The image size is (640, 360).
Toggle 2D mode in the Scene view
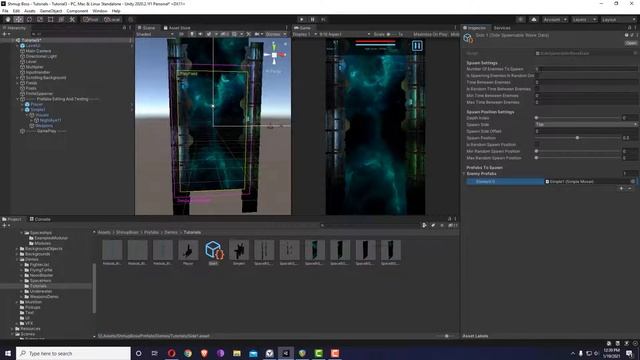pos(182,34)
